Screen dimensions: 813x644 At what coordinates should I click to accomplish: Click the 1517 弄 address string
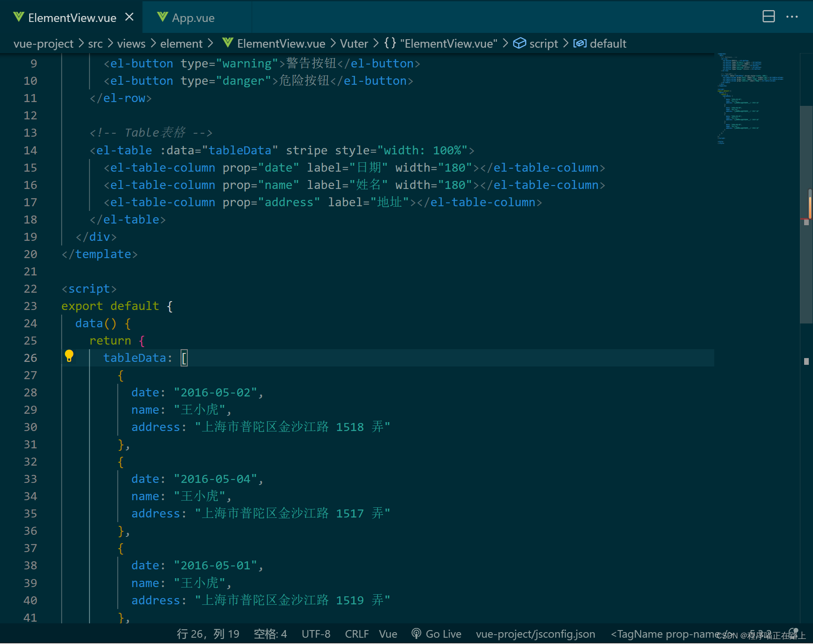coord(292,513)
